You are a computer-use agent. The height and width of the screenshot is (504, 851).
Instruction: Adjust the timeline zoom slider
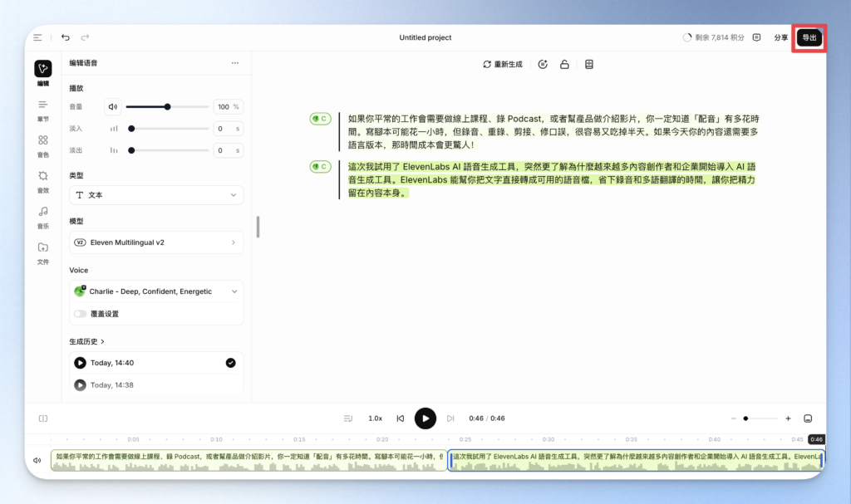(x=761, y=418)
